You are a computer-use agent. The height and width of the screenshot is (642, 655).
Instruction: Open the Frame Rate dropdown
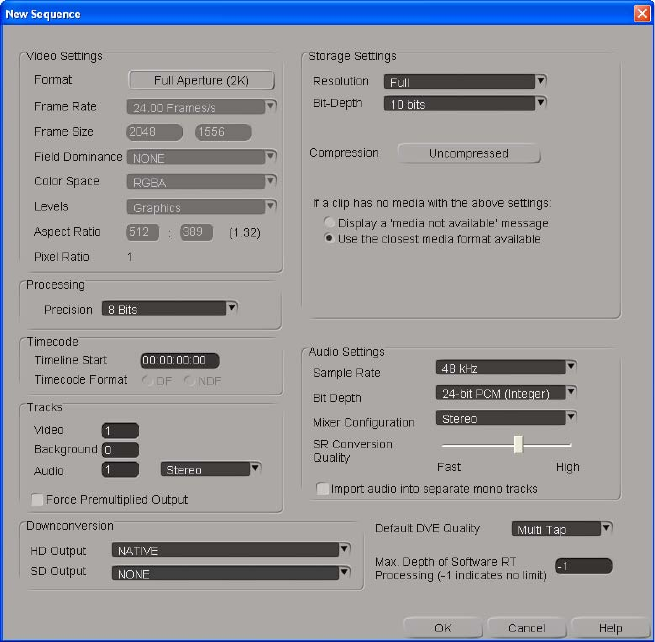[x=201, y=107]
